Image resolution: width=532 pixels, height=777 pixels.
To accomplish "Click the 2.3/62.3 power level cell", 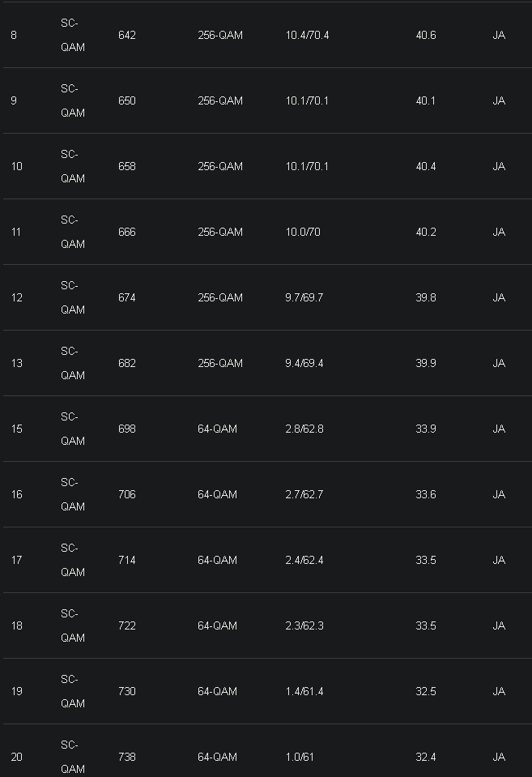I will click(304, 626).
